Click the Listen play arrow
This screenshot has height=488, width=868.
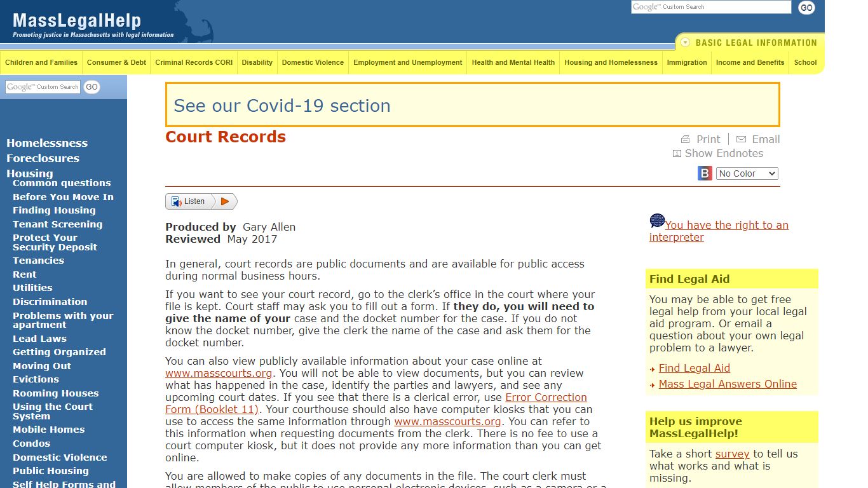coord(224,201)
